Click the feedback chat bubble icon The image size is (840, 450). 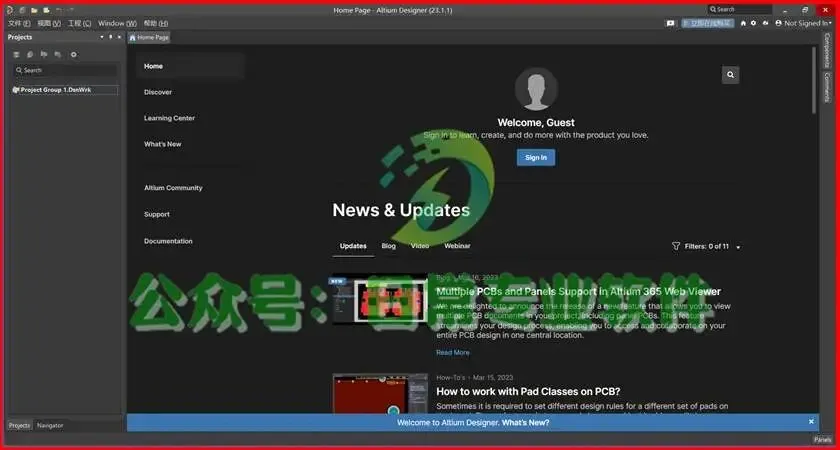pos(670,23)
